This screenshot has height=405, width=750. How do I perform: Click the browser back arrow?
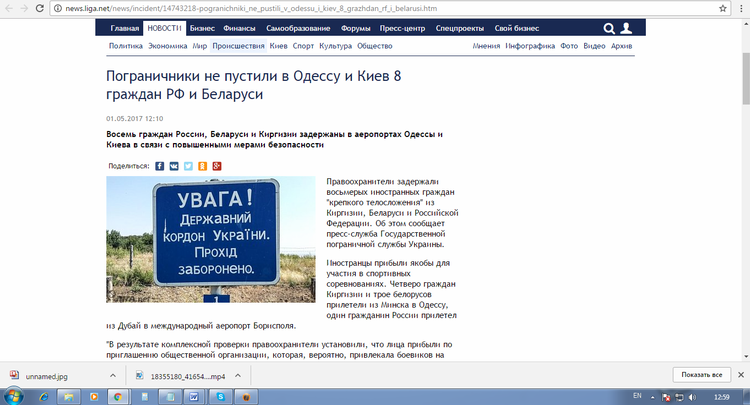(11, 9)
